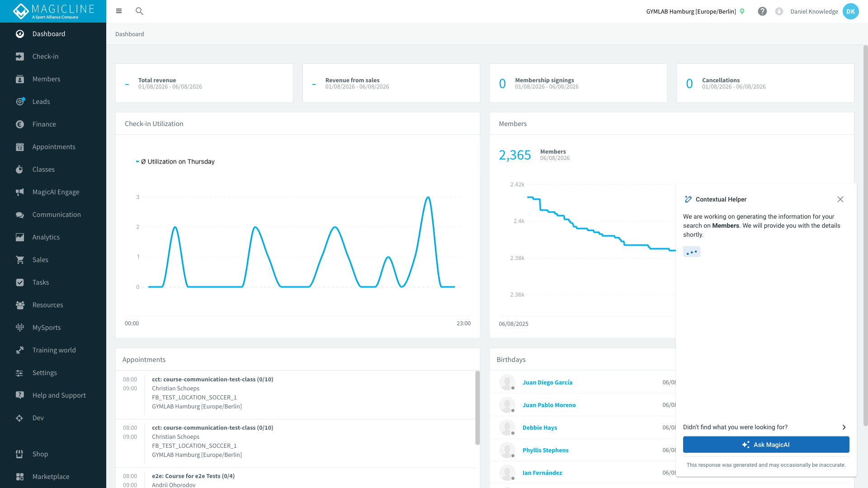868x488 pixels.
Task: Go to the Check-in section
Action: click(53, 56)
